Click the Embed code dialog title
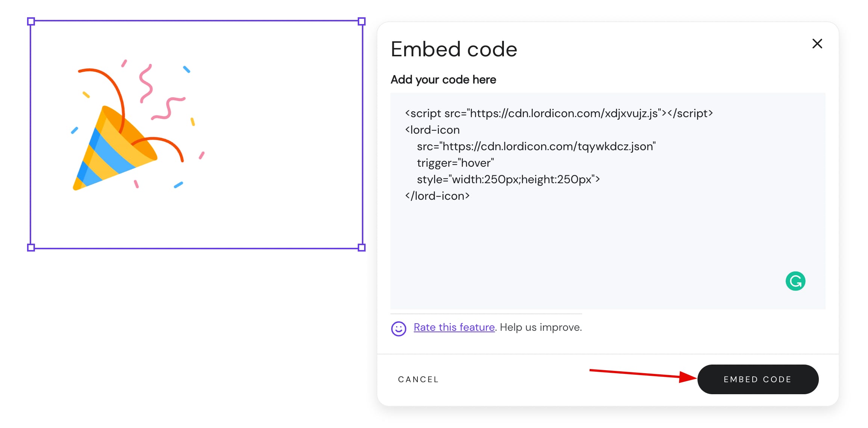Viewport: 868px width, 428px height. click(454, 48)
